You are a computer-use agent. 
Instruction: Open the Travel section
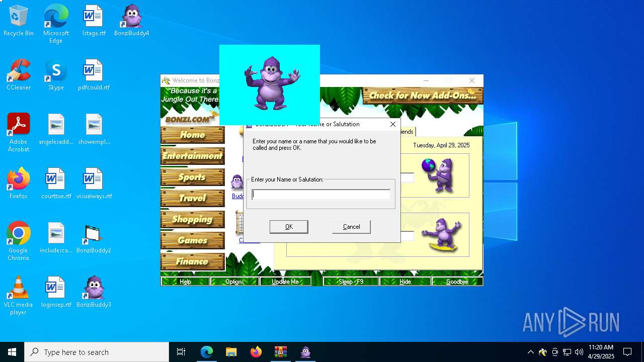(193, 198)
